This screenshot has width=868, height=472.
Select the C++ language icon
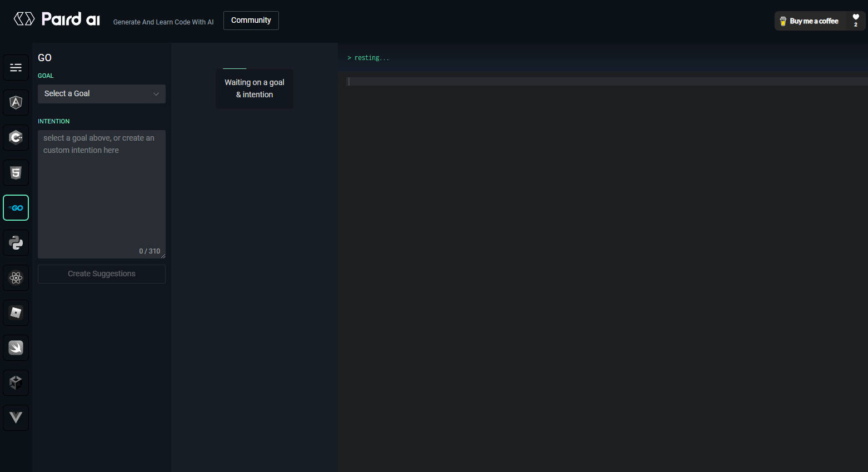(16, 138)
